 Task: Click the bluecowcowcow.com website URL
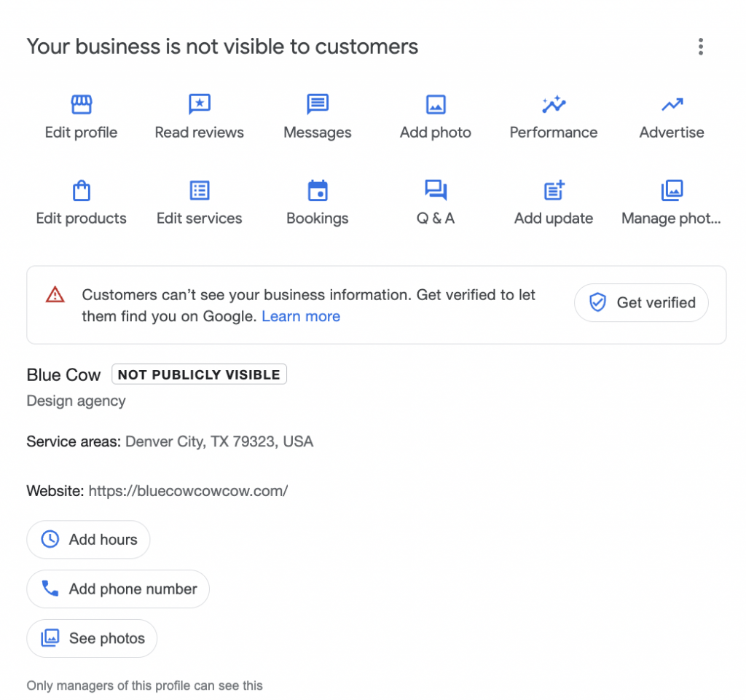(188, 491)
